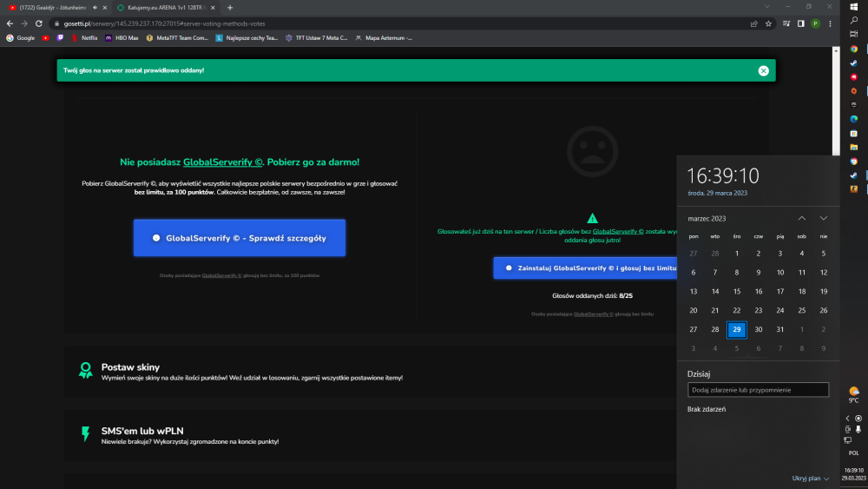Click the Postaw skiny ribbon award icon
The width and height of the screenshot is (868, 489).
click(x=85, y=371)
